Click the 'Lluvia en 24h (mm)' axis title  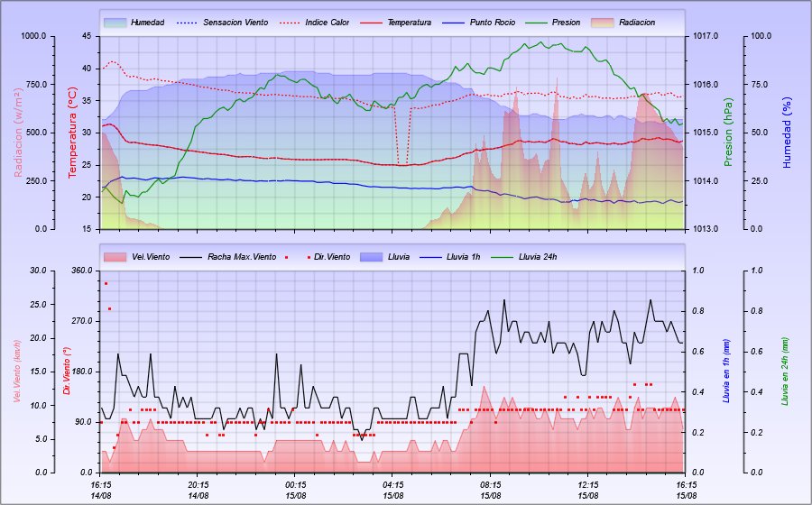pos(785,372)
